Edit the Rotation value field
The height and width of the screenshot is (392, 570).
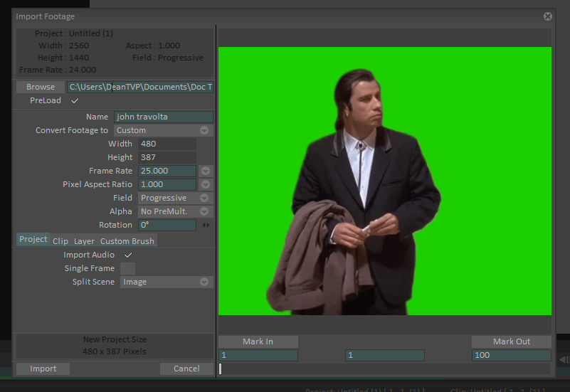[167, 225]
